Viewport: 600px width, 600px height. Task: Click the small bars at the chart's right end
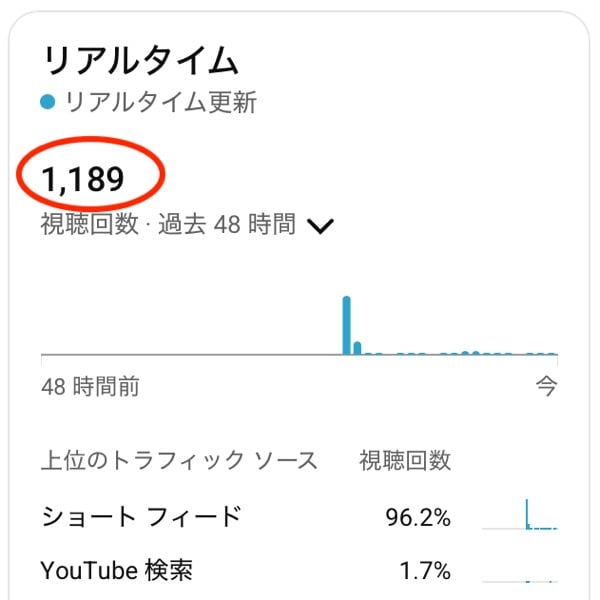(540, 353)
